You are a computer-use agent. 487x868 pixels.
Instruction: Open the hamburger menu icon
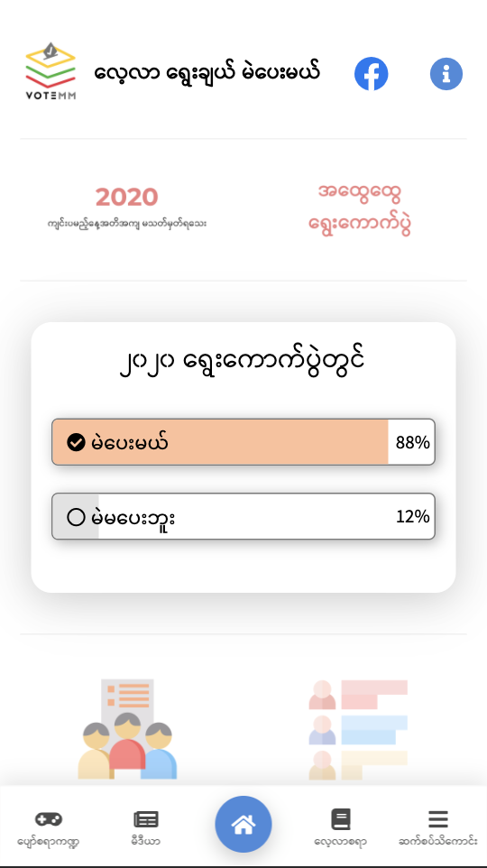[437, 819]
